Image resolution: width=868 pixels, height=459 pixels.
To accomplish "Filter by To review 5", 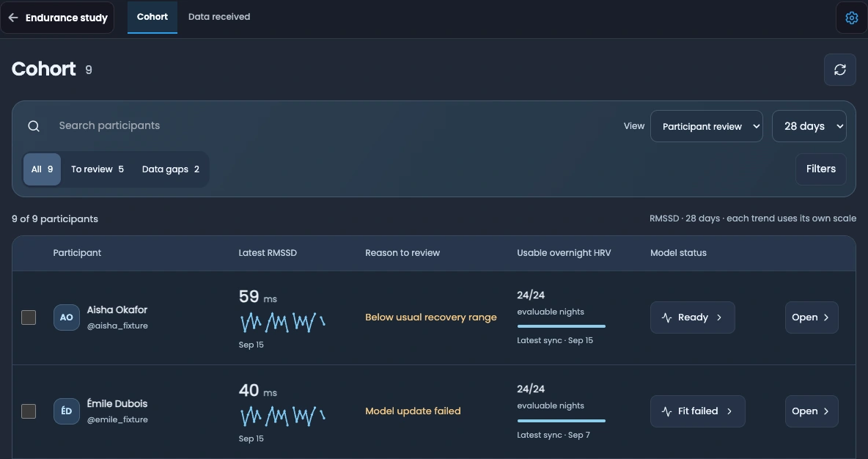I will point(98,169).
